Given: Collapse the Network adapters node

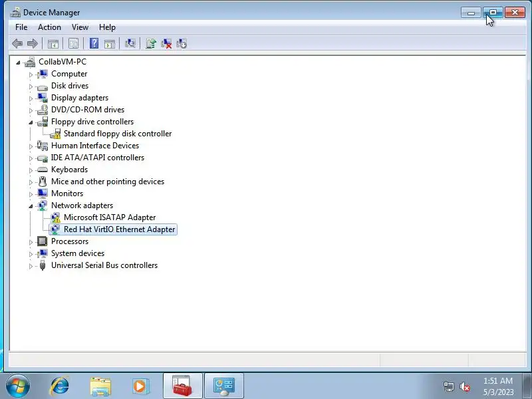Looking at the screenshot, I should tap(31, 206).
